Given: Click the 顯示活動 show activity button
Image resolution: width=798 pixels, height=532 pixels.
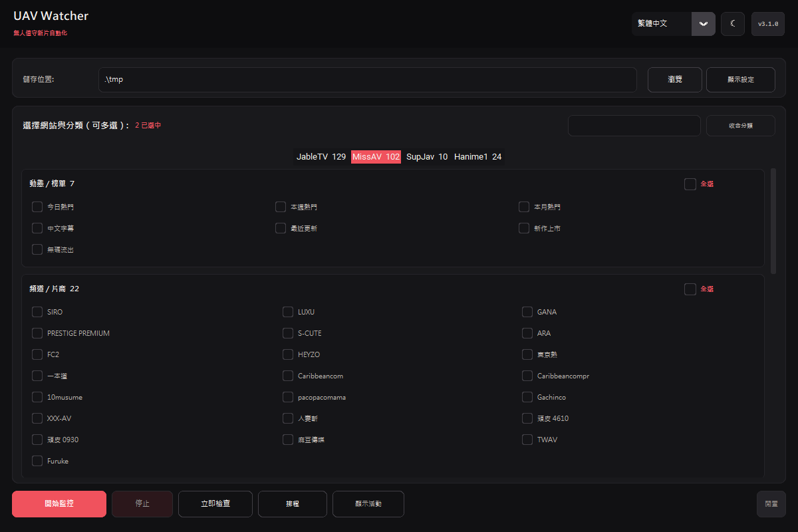Looking at the screenshot, I should pyautogui.click(x=368, y=504).
